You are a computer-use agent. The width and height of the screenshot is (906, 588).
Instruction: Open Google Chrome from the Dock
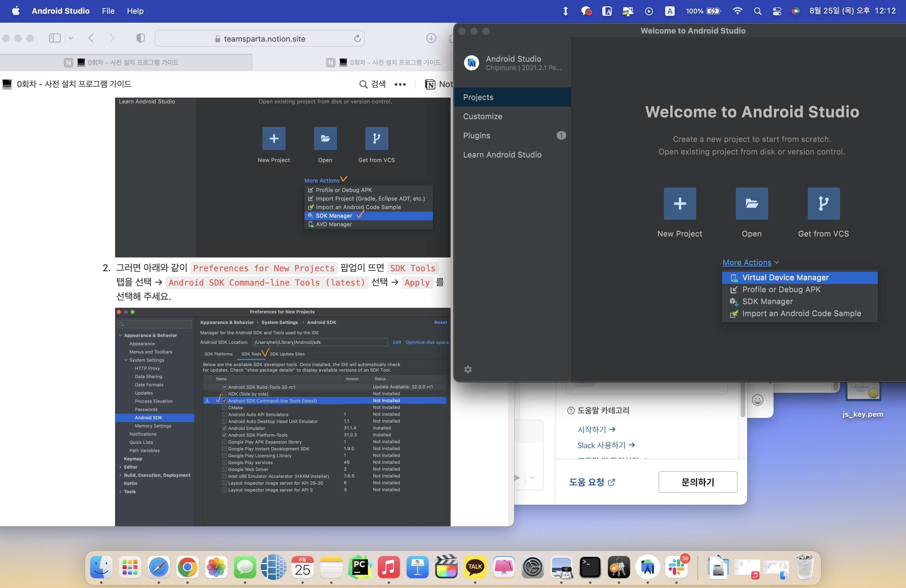187,567
